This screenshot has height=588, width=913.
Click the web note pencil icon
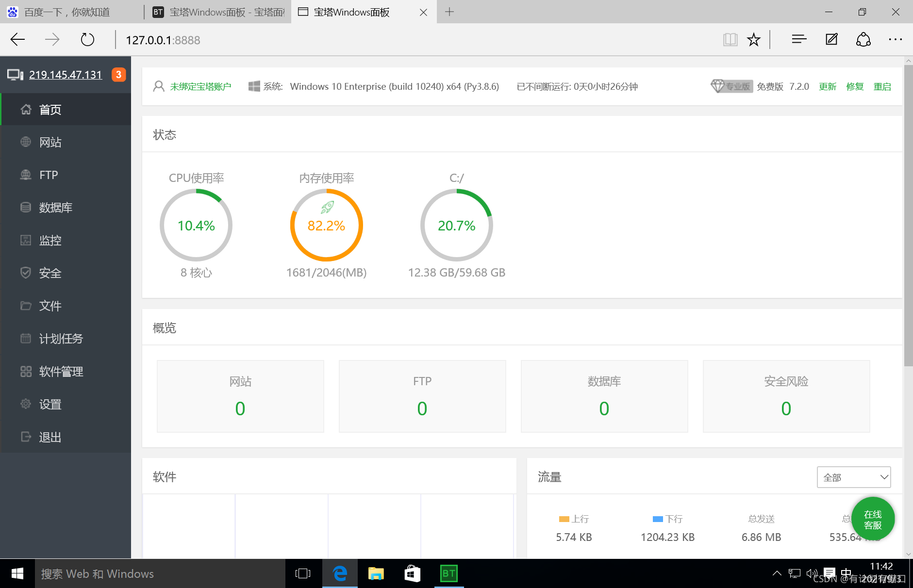[831, 40]
